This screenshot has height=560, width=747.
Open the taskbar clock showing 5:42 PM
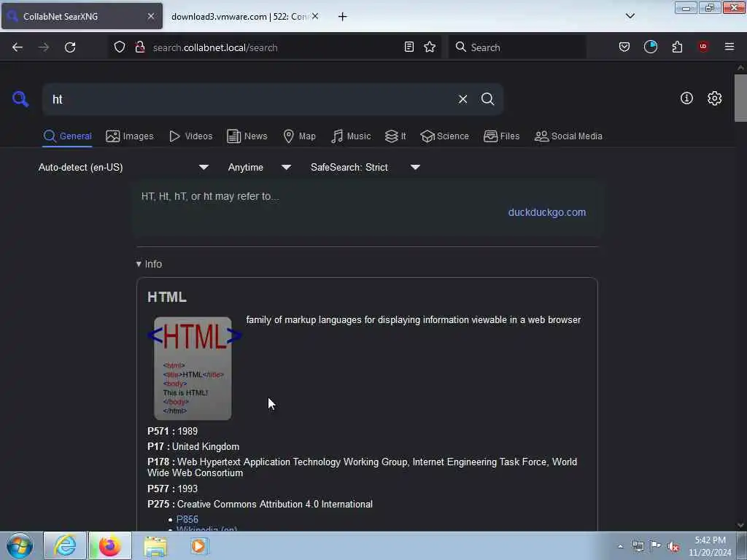click(710, 546)
